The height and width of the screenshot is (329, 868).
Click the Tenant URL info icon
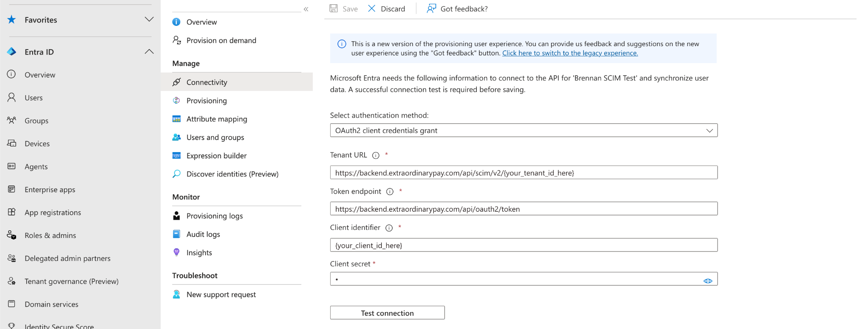tap(376, 155)
